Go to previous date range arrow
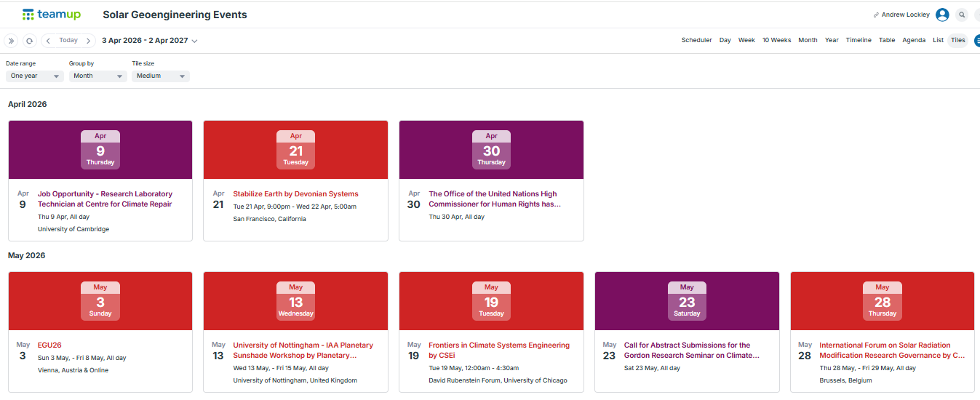980x400 pixels. [48, 41]
